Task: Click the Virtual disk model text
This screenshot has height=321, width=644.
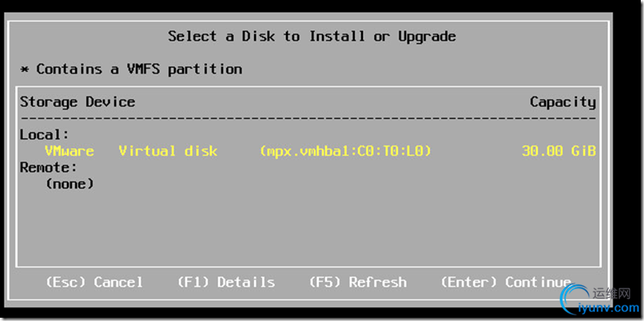Action: tap(168, 151)
